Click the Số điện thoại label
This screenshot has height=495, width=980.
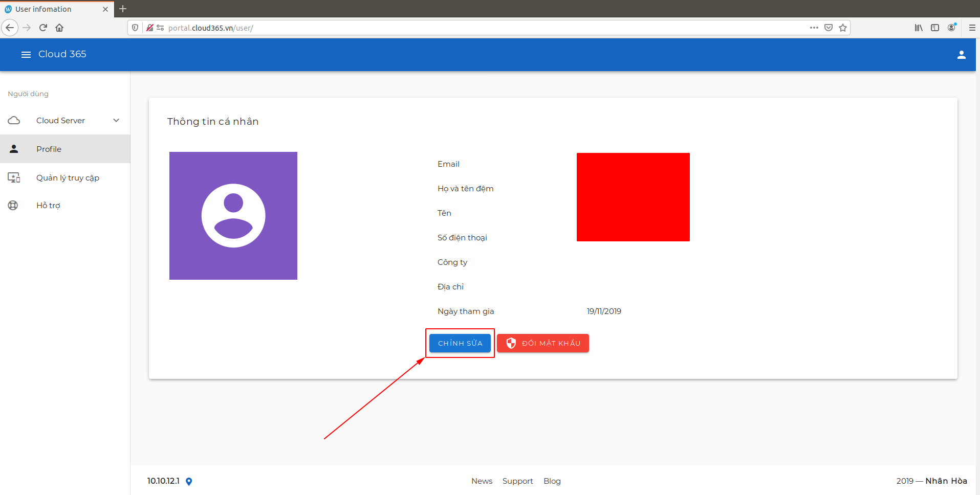click(462, 238)
